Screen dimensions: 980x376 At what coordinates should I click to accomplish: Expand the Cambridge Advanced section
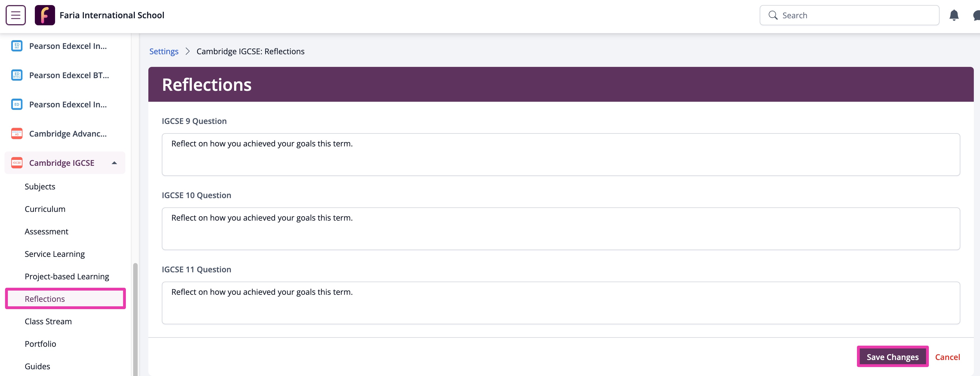68,133
